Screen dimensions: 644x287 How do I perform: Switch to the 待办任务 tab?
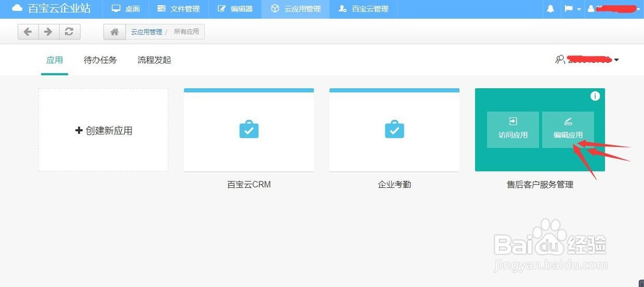100,60
